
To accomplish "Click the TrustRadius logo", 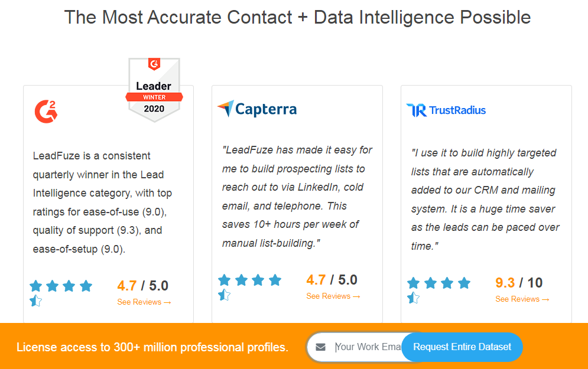I will pyautogui.click(x=446, y=110).
